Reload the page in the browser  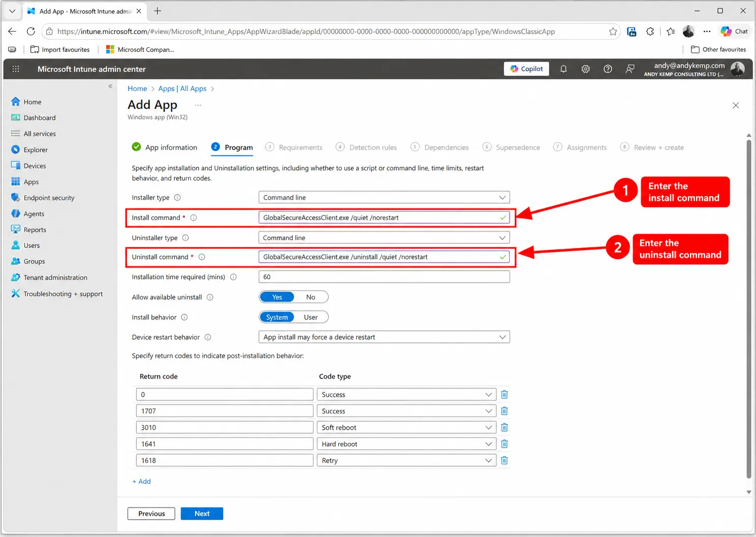pos(31,31)
